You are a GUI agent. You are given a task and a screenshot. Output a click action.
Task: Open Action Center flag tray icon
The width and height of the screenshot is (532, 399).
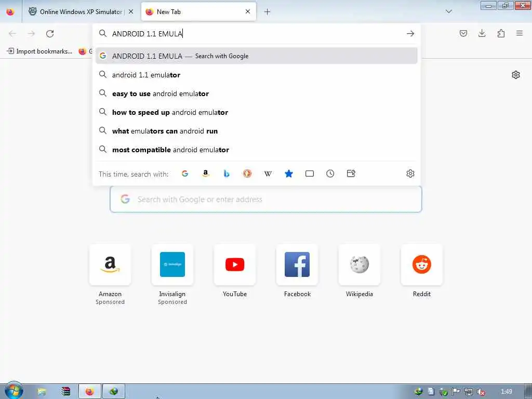[456, 392]
